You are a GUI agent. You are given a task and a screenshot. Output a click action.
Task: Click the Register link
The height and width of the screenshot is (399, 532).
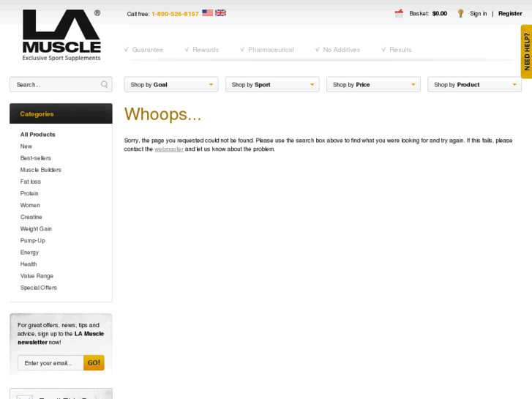tap(510, 14)
